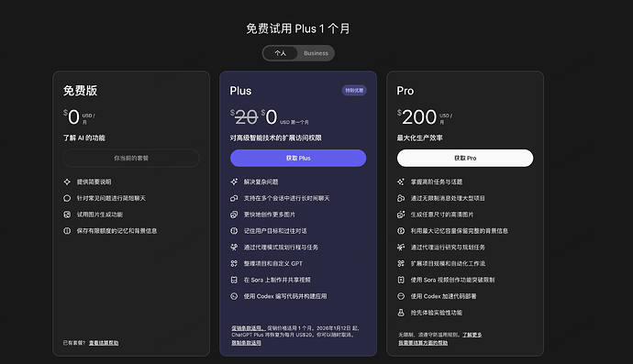Click the Plus plan title
Screen dimensions: 633x364
pyautogui.click(x=240, y=91)
